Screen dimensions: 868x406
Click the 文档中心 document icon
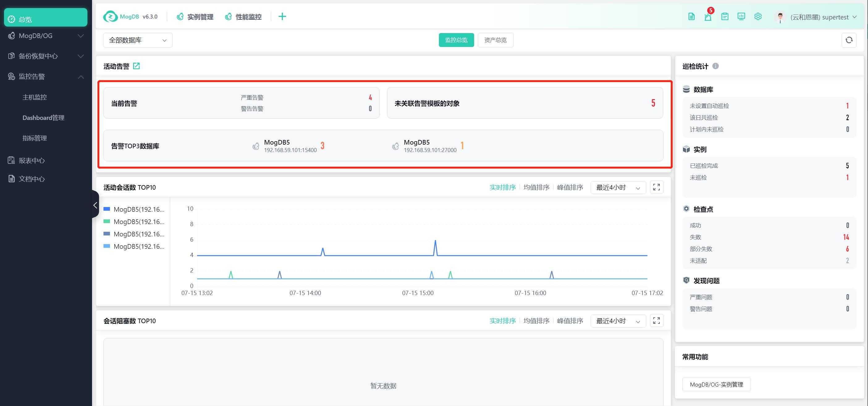point(11,179)
